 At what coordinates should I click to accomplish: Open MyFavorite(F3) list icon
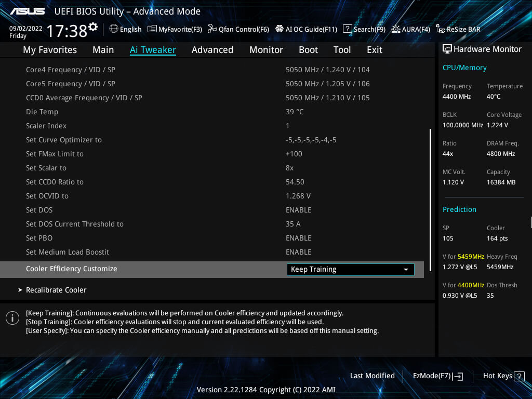coord(152,29)
